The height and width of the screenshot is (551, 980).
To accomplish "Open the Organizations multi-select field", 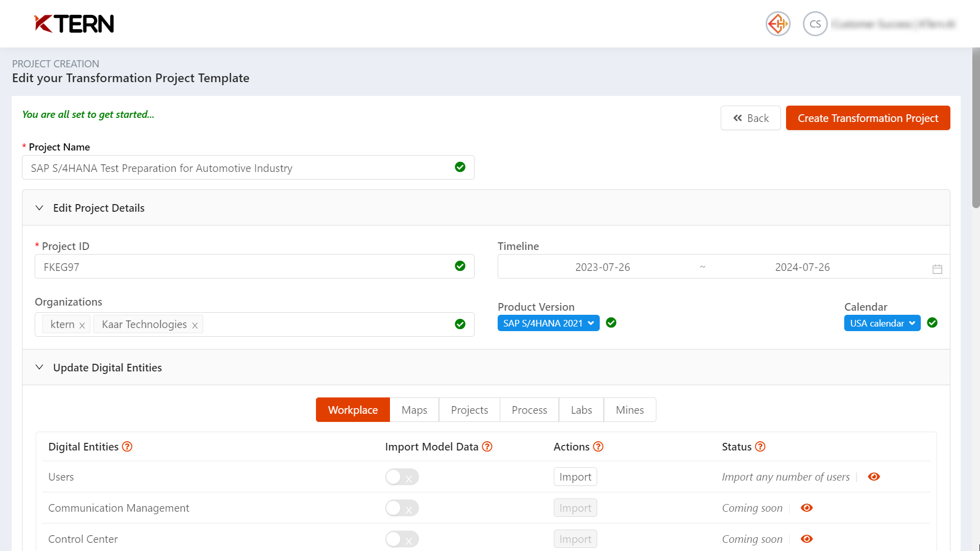I will tap(254, 324).
